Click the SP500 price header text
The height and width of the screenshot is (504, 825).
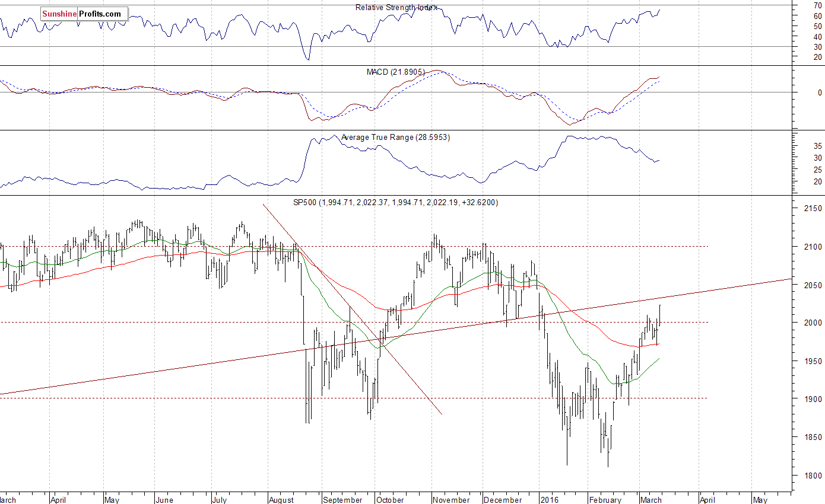click(396, 202)
